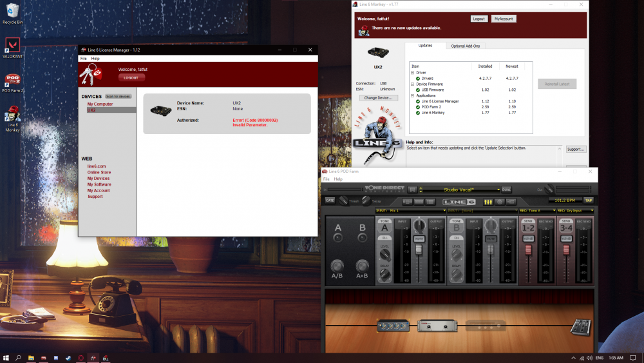Switch to the Optional Add-Ons tab
This screenshot has width=644, height=363.
(x=465, y=46)
